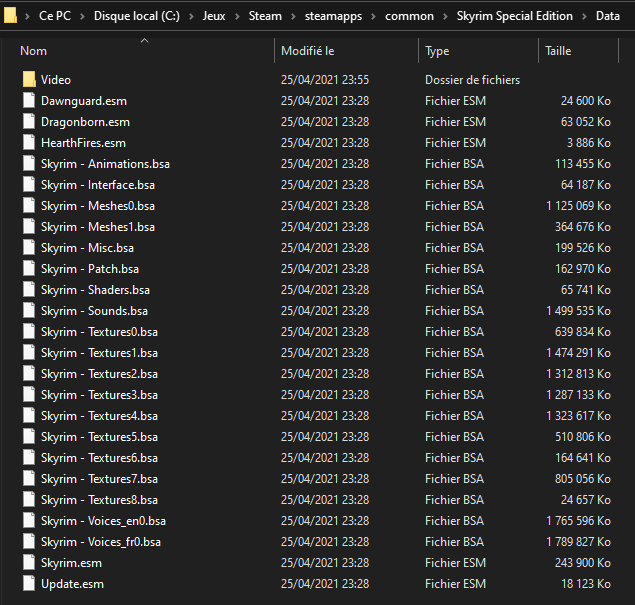Navigate to the Steam breadcrumb folder
The image size is (635, 605).
265,16
